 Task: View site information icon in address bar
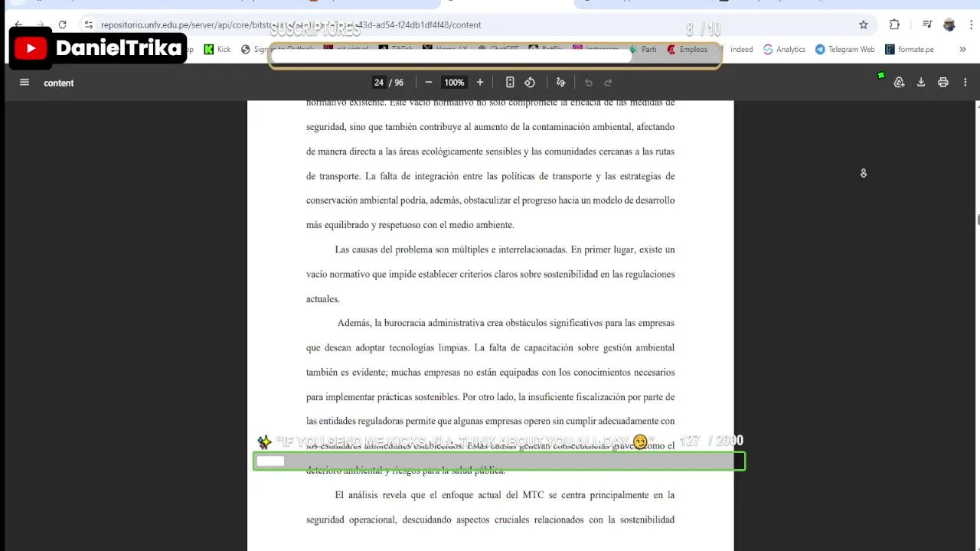[89, 24]
